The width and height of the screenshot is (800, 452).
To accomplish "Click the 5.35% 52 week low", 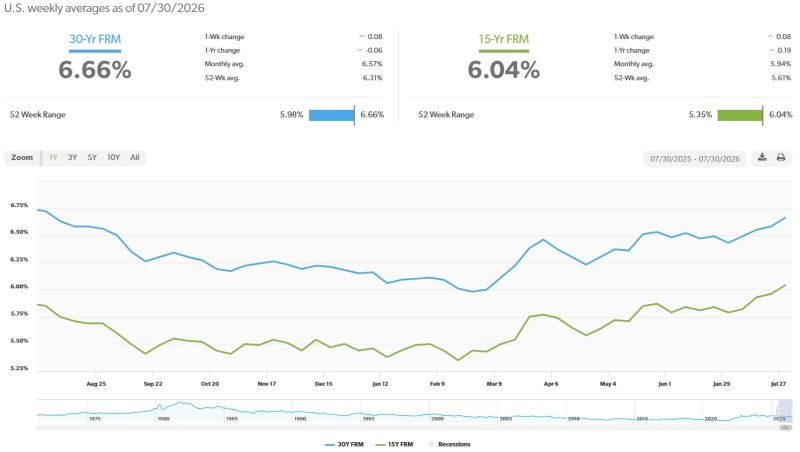I will click(x=700, y=115).
